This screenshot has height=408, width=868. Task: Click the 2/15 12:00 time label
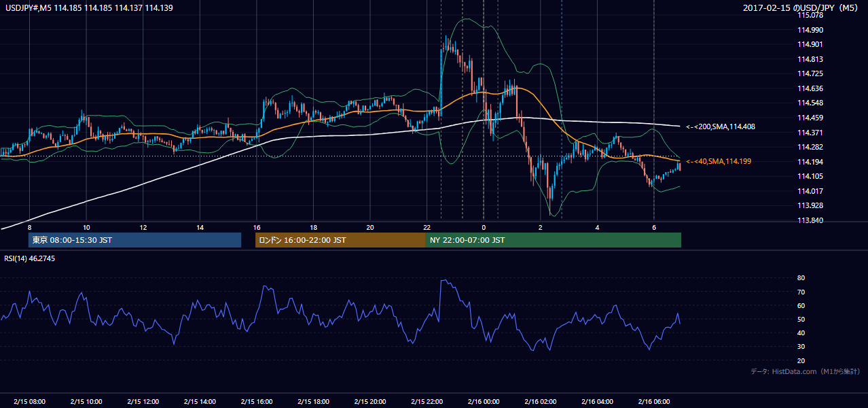143,401
